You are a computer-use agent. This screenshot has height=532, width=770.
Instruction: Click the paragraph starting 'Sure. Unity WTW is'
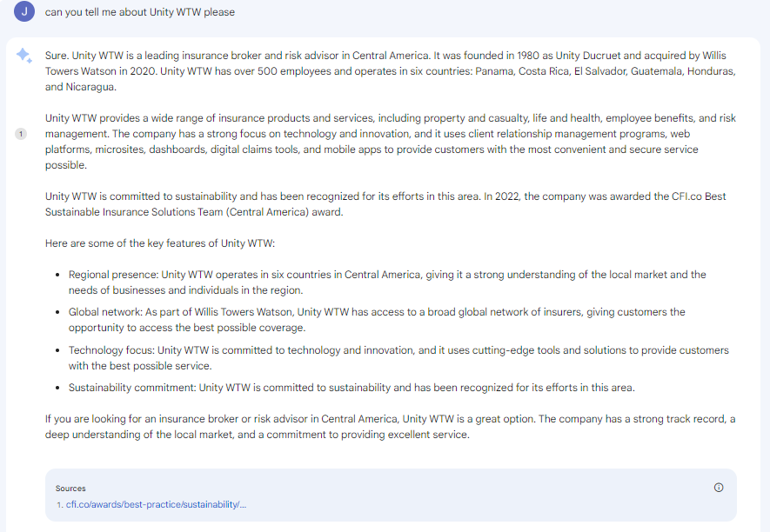tap(391, 71)
